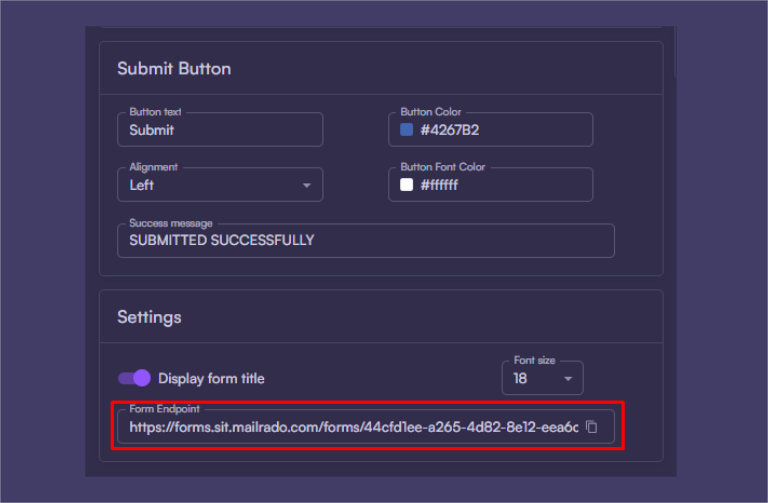
Task: Click the #ffffff font color value
Action: [x=439, y=185]
